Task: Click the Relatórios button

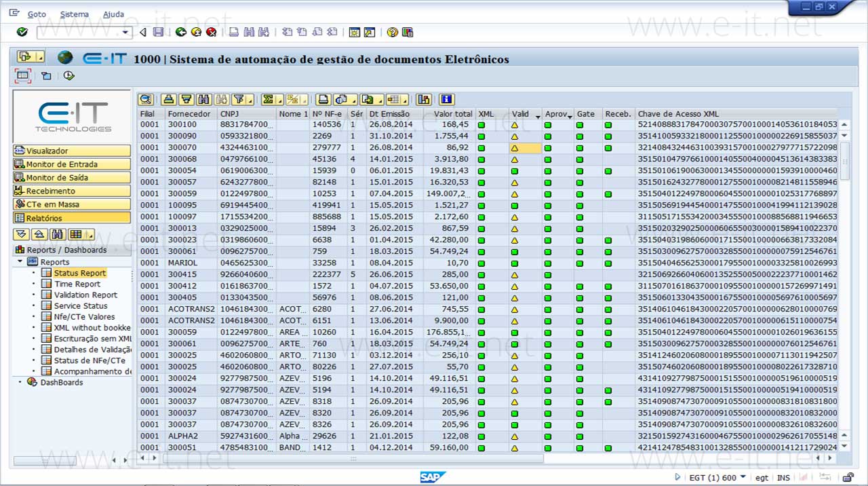Action: [71, 218]
